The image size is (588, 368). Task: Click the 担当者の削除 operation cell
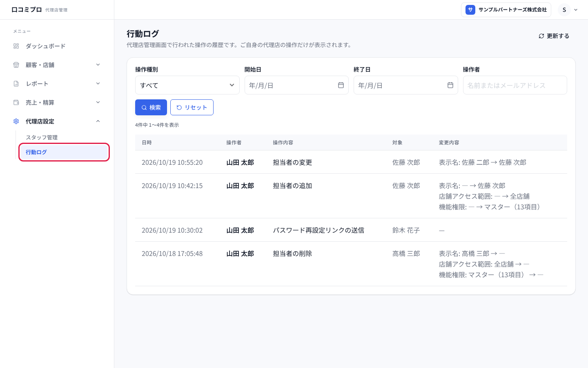[292, 254]
